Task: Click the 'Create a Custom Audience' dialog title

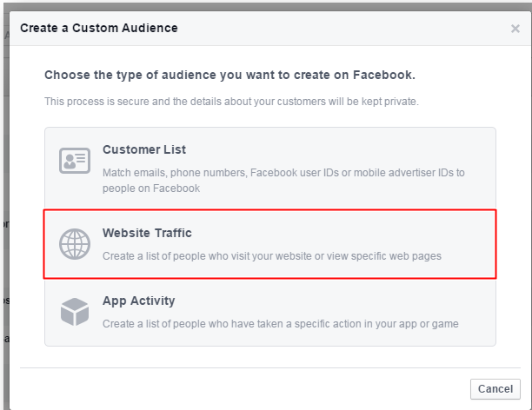Action: tap(99, 28)
